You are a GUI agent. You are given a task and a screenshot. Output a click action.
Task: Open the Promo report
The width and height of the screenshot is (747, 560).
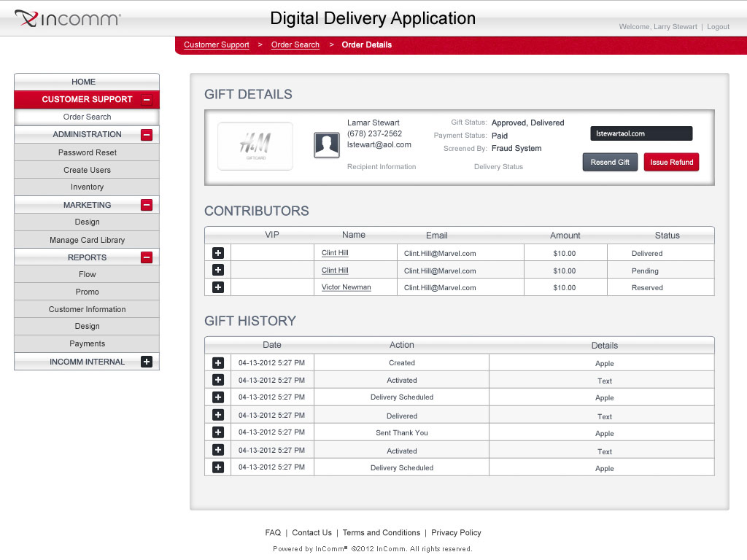pyautogui.click(x=87, y=292)
